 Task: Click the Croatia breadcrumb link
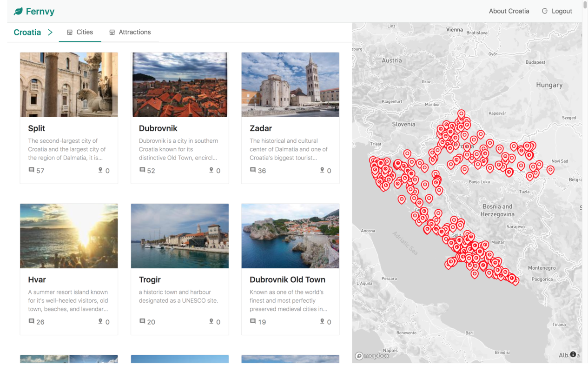(x=28, y=32)
